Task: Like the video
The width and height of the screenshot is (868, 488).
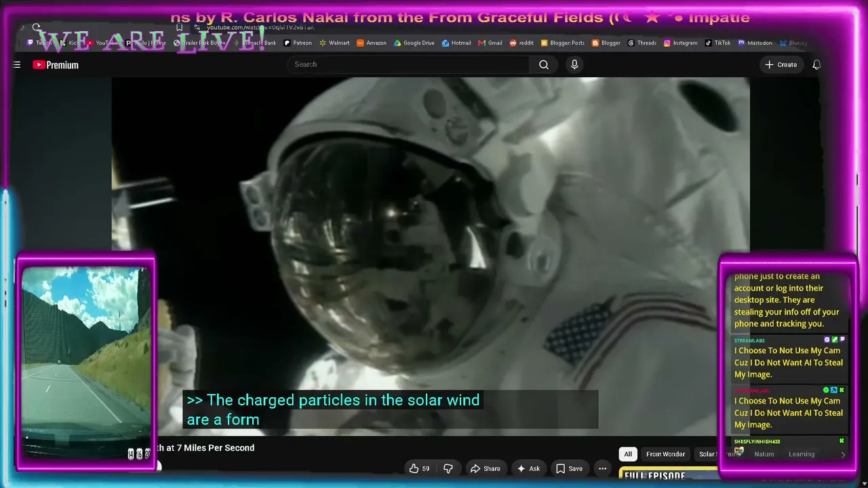Action: tap(419, 468)
